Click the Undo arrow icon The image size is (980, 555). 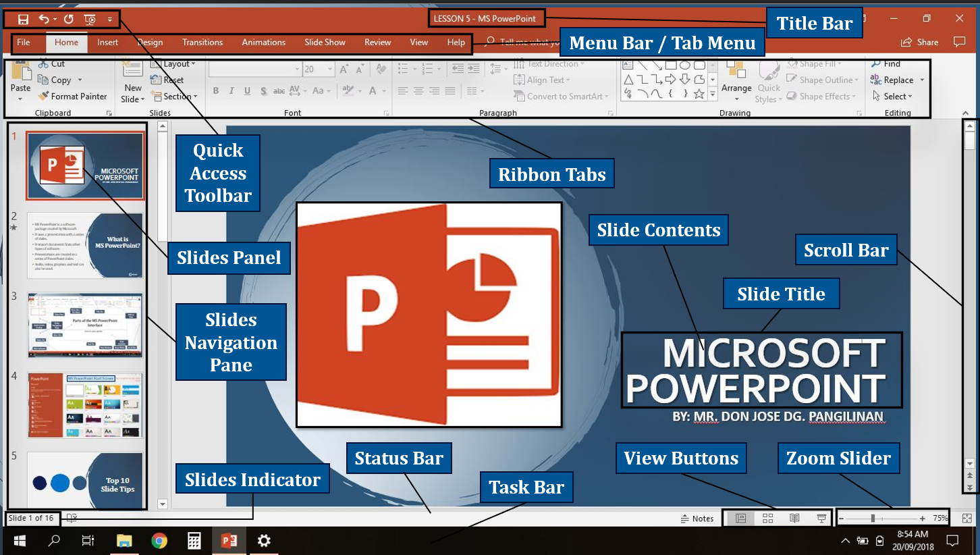point(44,20)
